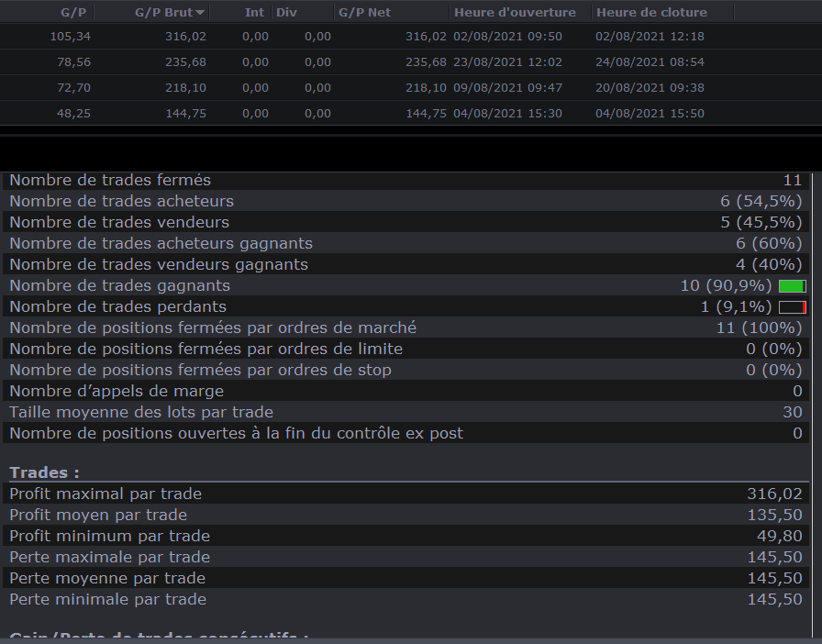Select the Nombre de trades fermés row
The height and width of the screenshot is (644, 822).
click(405, 180)
